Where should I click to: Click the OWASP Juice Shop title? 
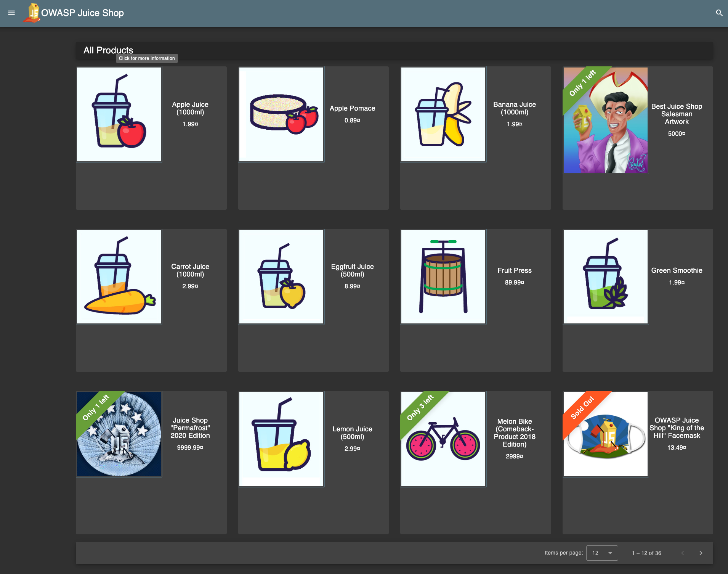coord(82,13)
